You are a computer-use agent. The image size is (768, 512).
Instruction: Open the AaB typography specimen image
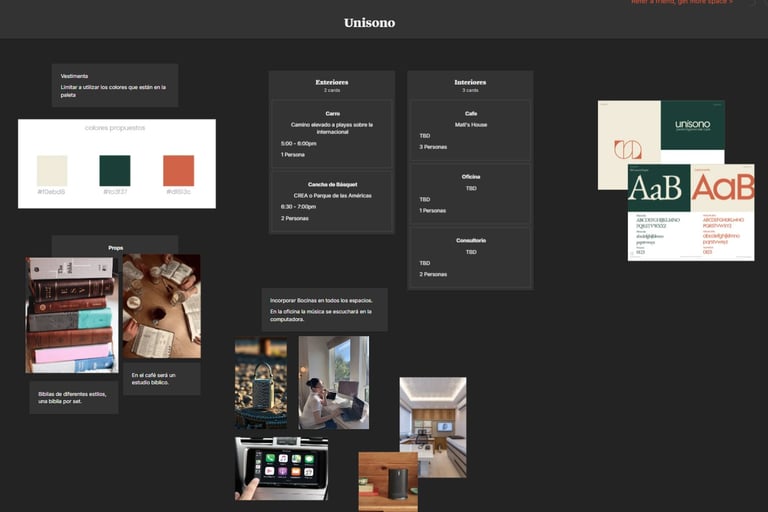pyautogui.click(x=691, y=212)
